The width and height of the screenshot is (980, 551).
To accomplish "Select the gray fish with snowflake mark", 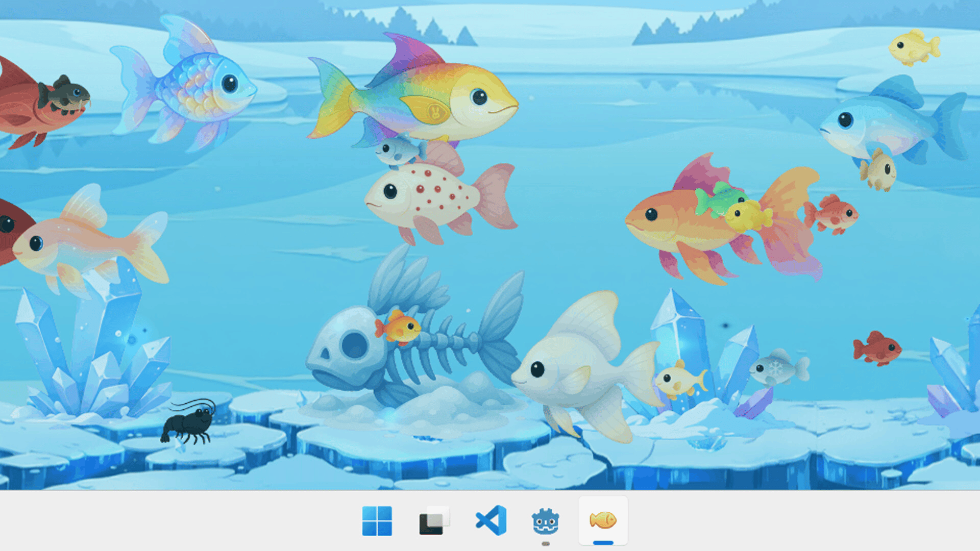I will coord(779,367).
